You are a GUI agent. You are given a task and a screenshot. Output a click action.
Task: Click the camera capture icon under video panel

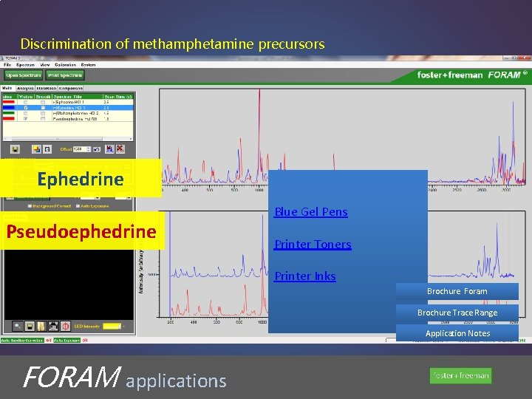(x=53, y=327)
